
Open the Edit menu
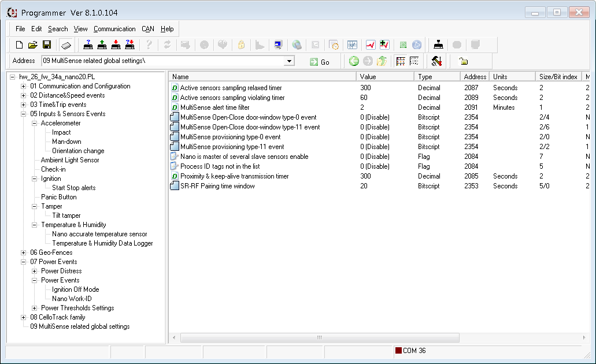coord(36,29)
